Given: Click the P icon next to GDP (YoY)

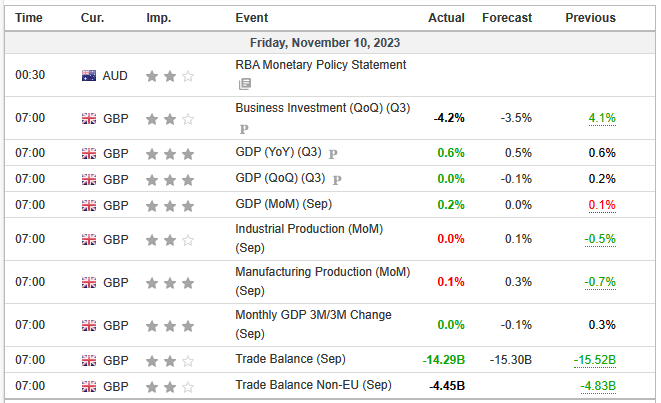Looking at the screenshot, I should click(x=333, y=154).
